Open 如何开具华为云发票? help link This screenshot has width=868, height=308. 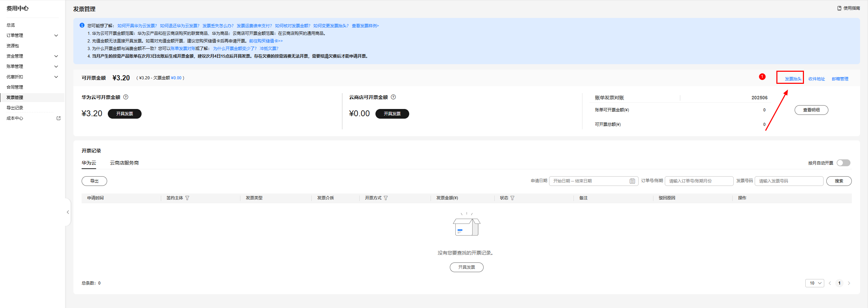[x=137, y=26]
